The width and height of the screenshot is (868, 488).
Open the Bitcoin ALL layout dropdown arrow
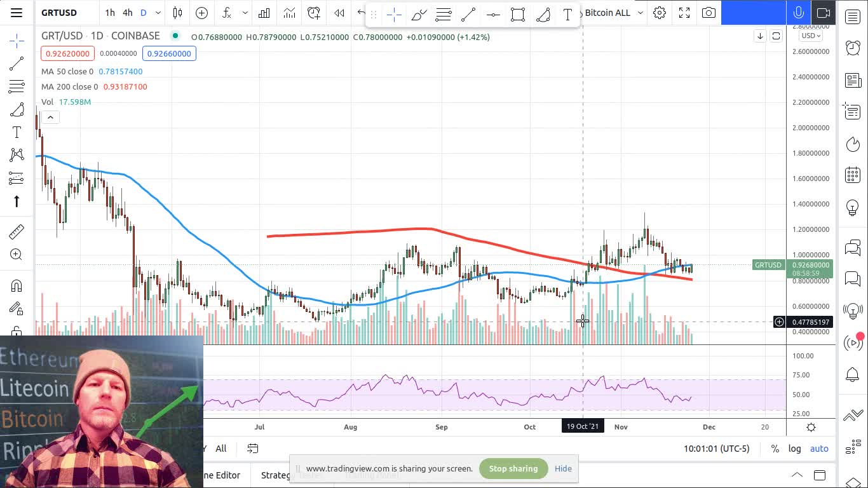click(641, 13)
